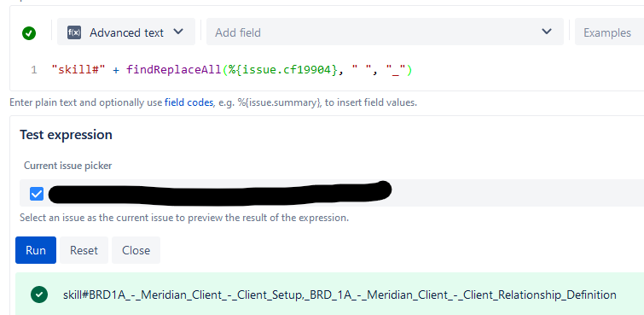Click the f(x) function icon
644x315 pixels.
74,32
